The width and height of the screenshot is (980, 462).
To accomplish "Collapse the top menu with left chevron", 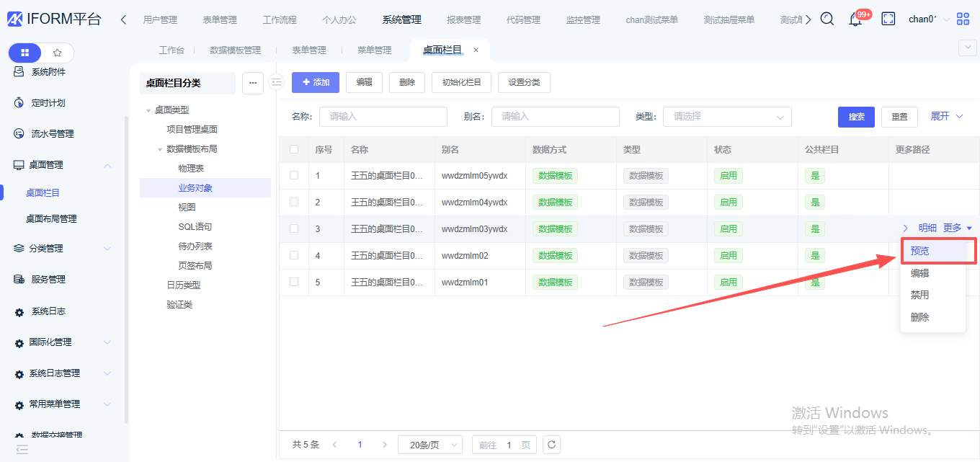I will pos(123,19).
